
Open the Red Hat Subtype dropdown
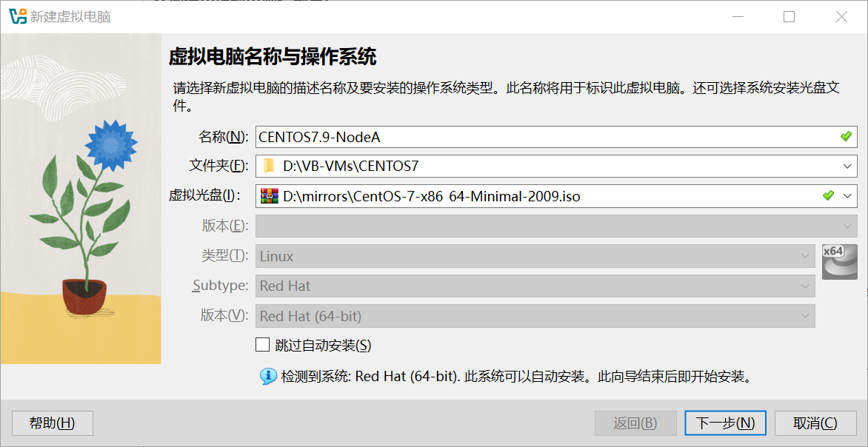click(535, 286)
